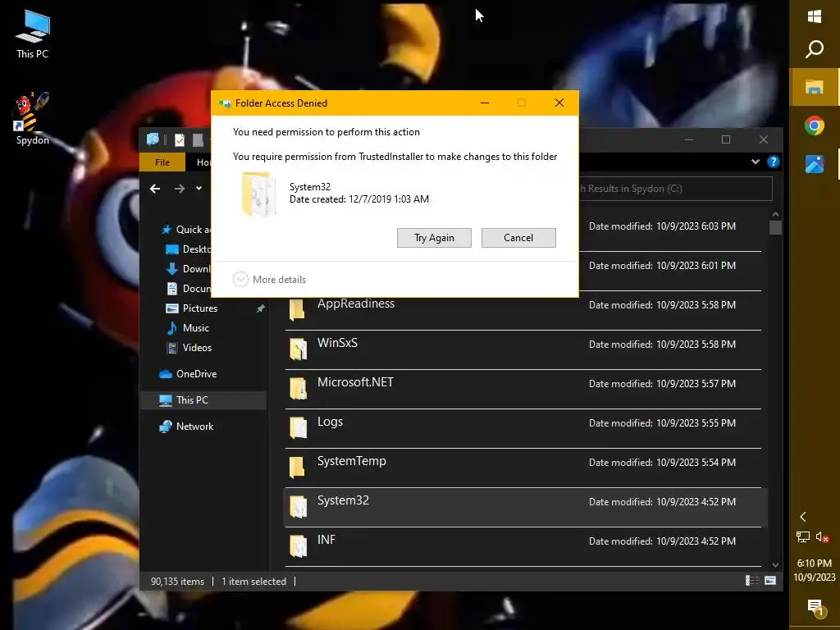840x630 pixels.
Task: Unpin Pictures using the pin icon
Action: 260,308
